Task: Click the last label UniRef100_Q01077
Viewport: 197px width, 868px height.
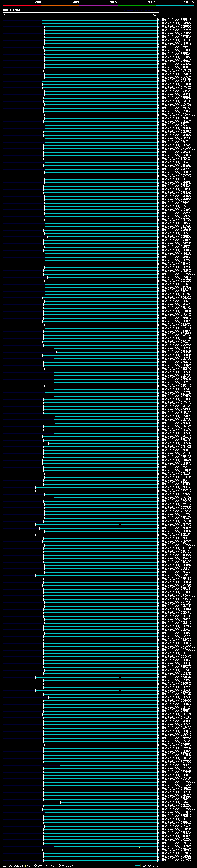Action: point(177,860)
